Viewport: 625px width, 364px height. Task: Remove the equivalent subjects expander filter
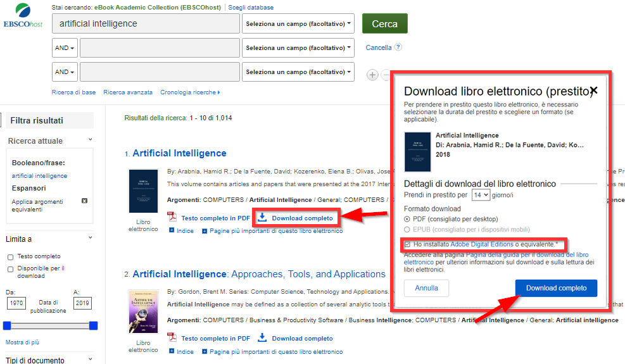[x=84, y=201]
